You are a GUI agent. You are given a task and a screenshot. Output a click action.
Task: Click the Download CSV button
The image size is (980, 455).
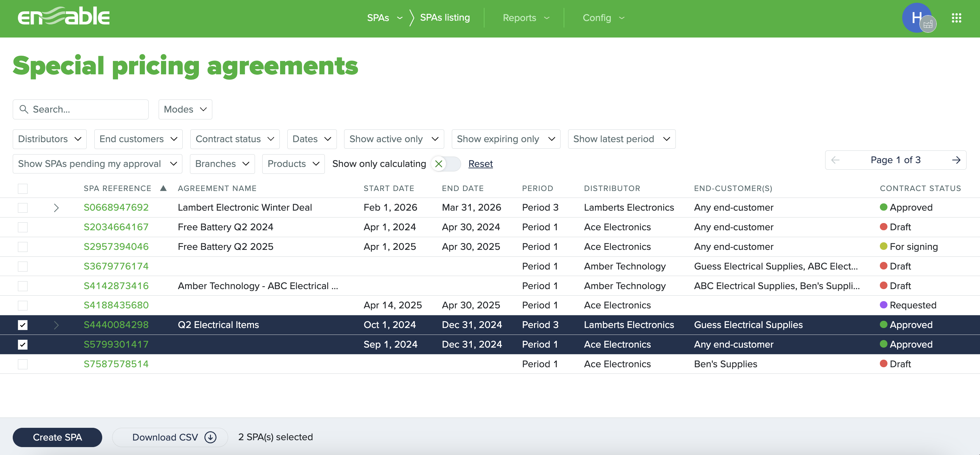point(170,437)
